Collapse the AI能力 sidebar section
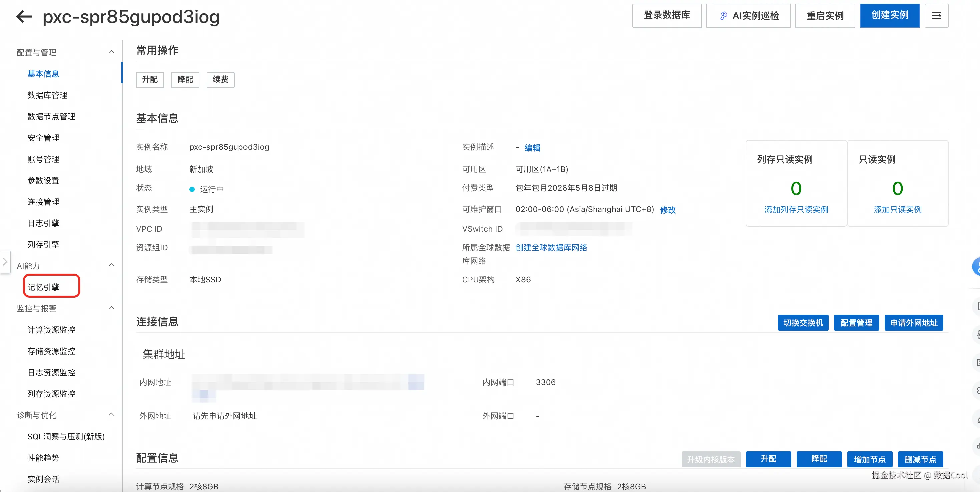Image resolution: width=980 pixels, height=492 pixels. pos(111,265)
